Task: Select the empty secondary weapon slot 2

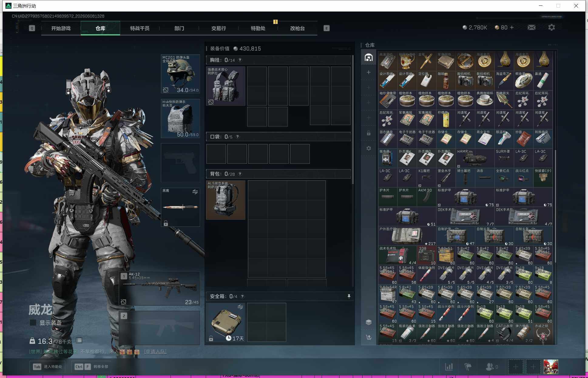Action: (x=160, y=328)
